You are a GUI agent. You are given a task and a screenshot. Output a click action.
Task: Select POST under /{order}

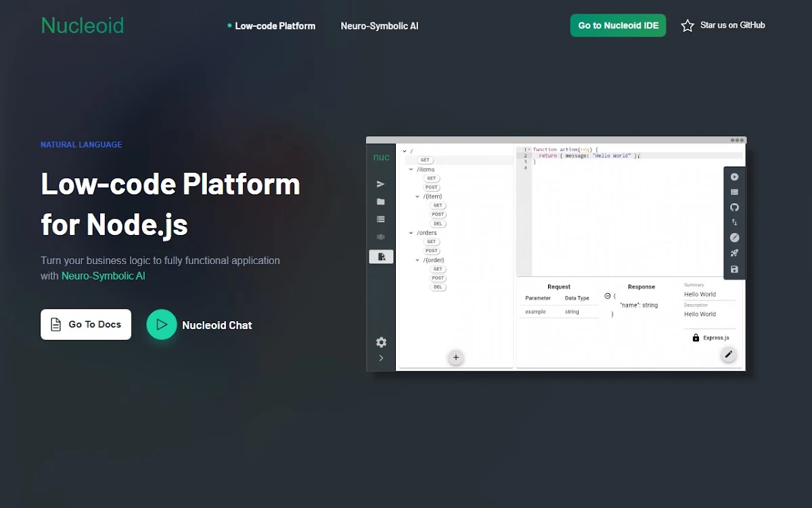(x=438, y=278)
